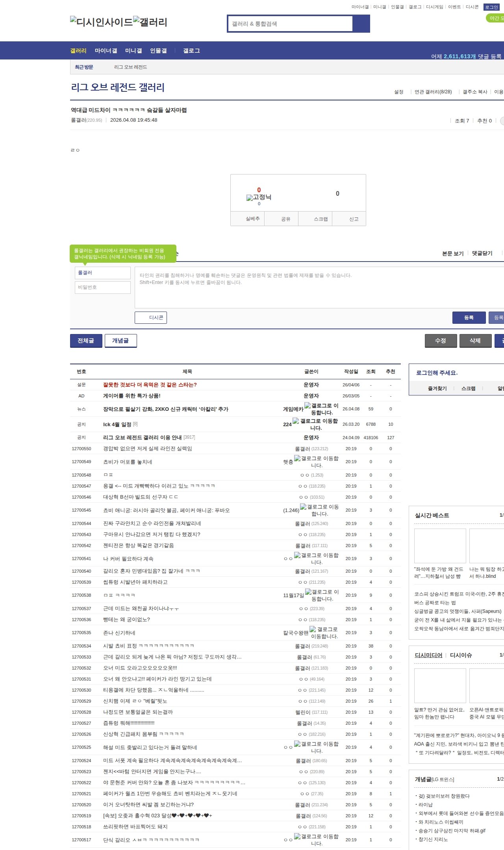Click the 디시인사이드 logo image
The image size is (504, 850).
point(102,22)
